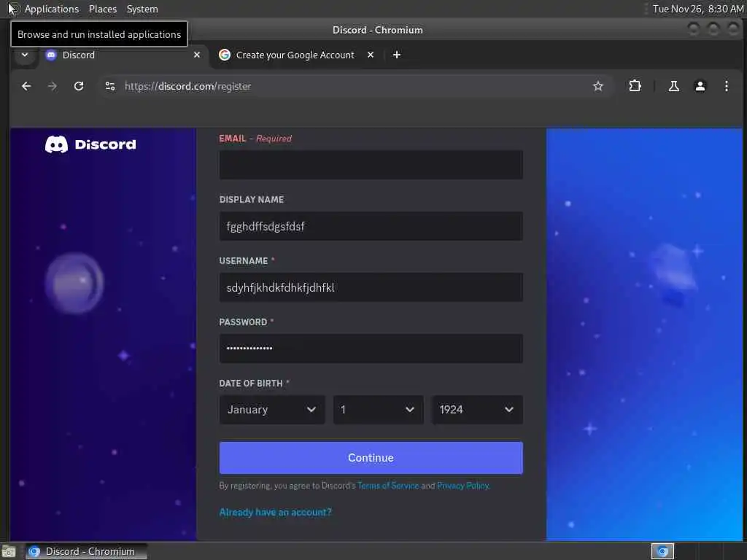
Task: Open the Places menu
Action: 102,9
